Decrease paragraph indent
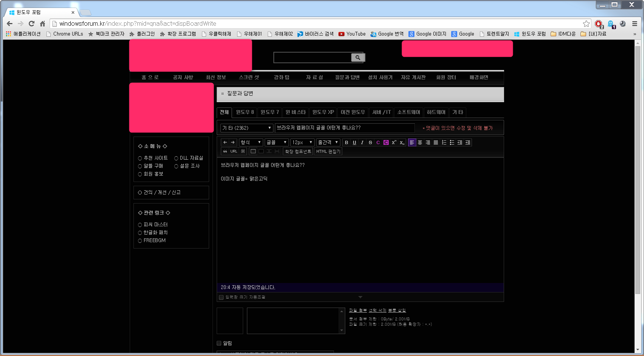This screenshot has width=644, height=356. (x=460, y=143)
